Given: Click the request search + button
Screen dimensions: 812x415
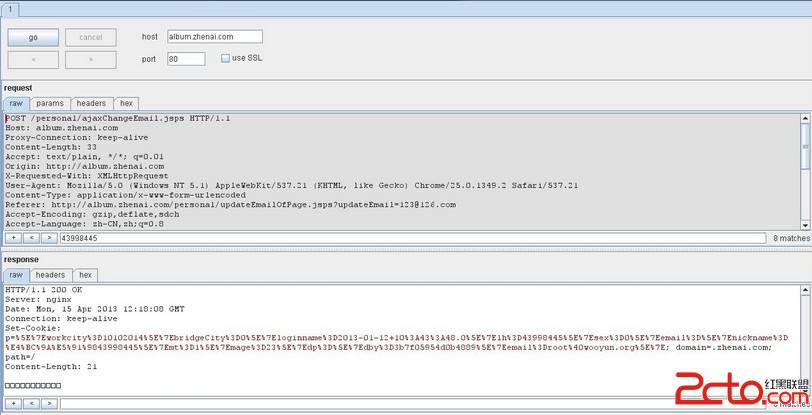Looking at the screenshot, I should pos(13,238).
